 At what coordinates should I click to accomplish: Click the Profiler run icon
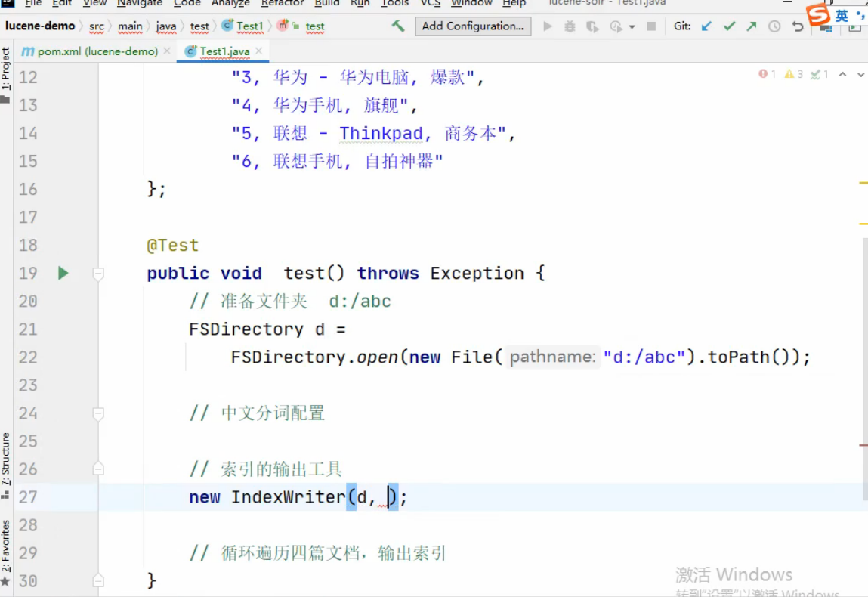point(616,26)
